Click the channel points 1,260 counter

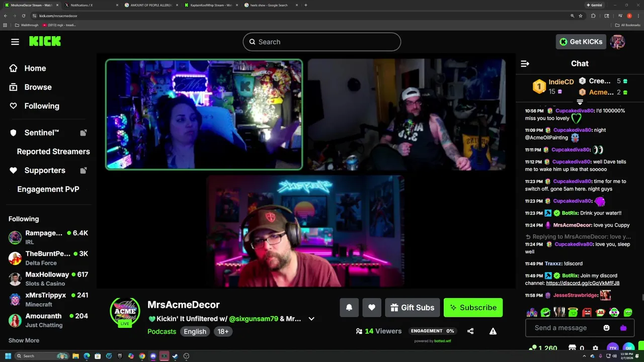[543, 348]
